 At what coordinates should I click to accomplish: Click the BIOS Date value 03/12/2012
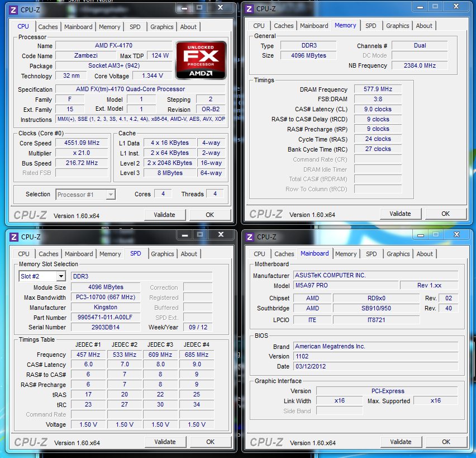(x=376, y=366)
